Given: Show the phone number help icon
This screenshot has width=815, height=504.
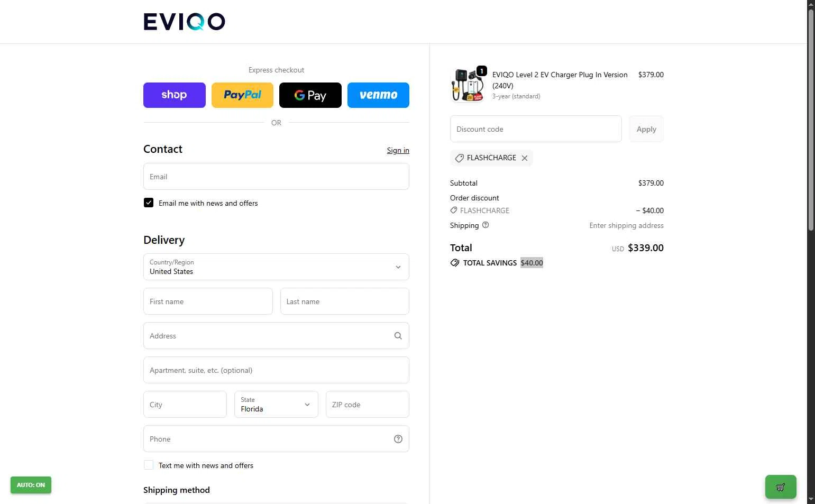Looking at the screenshot, I should (398, 439).
